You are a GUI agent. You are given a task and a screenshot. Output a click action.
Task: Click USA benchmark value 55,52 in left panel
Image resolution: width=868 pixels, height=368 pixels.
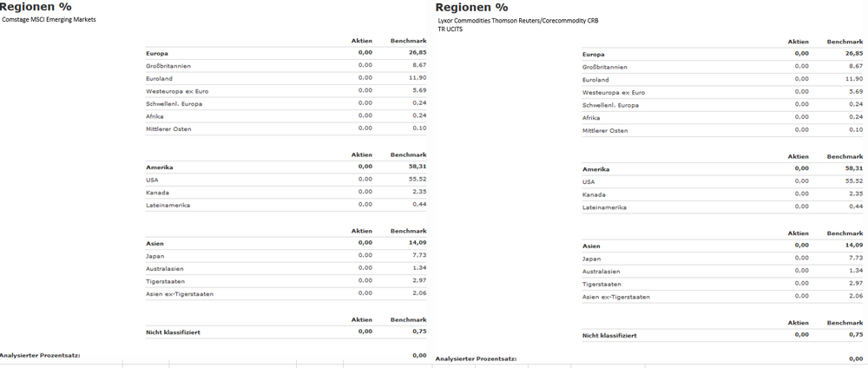point(418,180)
